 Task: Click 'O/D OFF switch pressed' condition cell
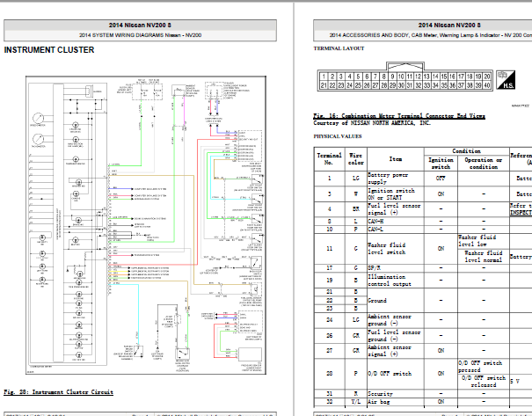pos(484,367)
